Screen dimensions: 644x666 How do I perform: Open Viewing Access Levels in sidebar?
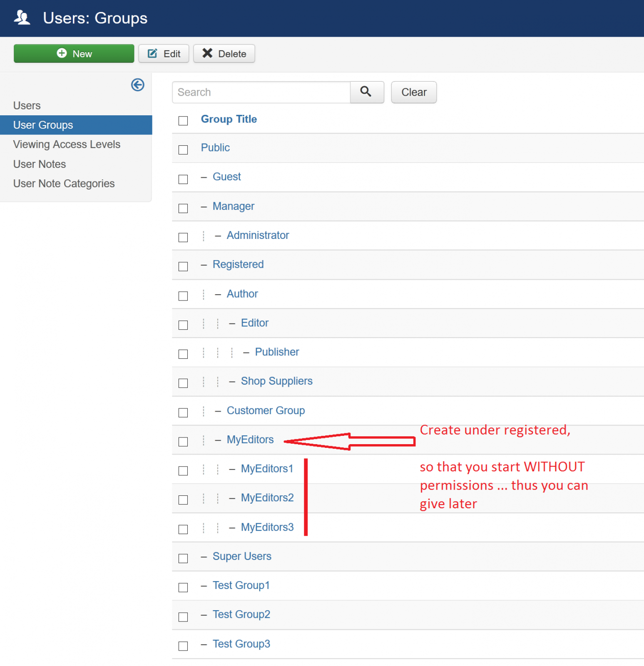pyautogui.click(x=67, y=144)
